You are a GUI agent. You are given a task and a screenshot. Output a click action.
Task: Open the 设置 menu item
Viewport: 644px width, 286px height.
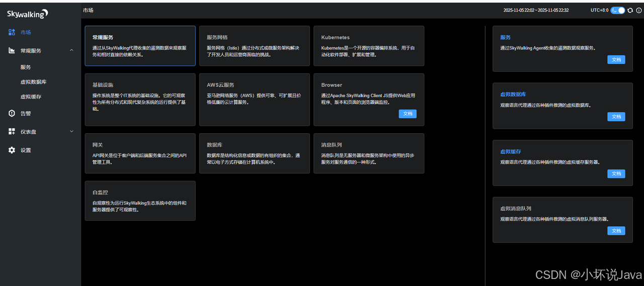click(x=40, y=150)
